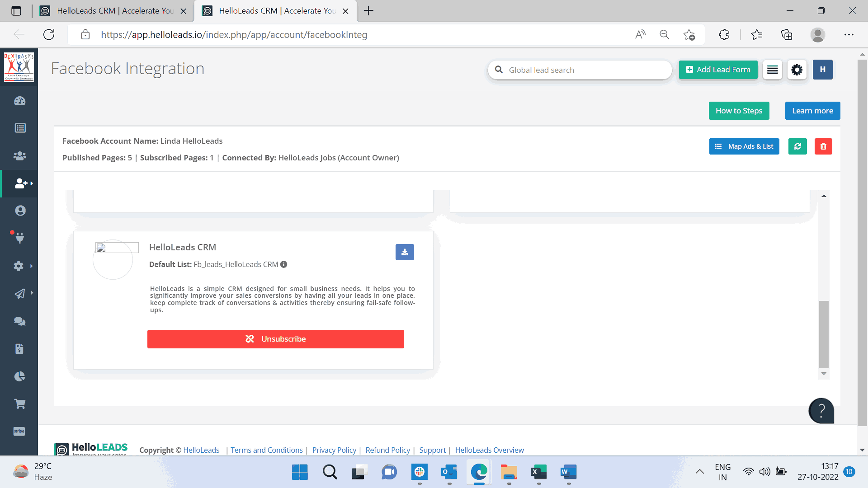Click the browser refresh button
868x488 pixels.
pos(49,35)
